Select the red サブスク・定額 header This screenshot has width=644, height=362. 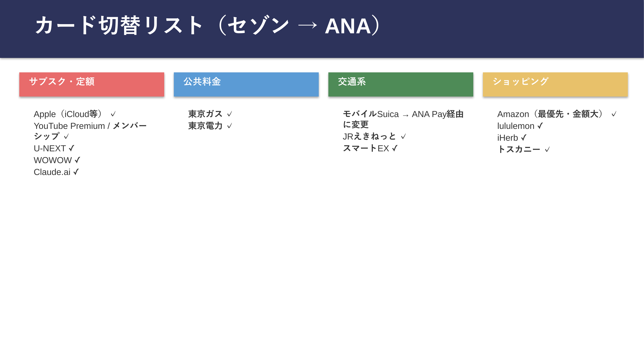[x=92, y=84]
